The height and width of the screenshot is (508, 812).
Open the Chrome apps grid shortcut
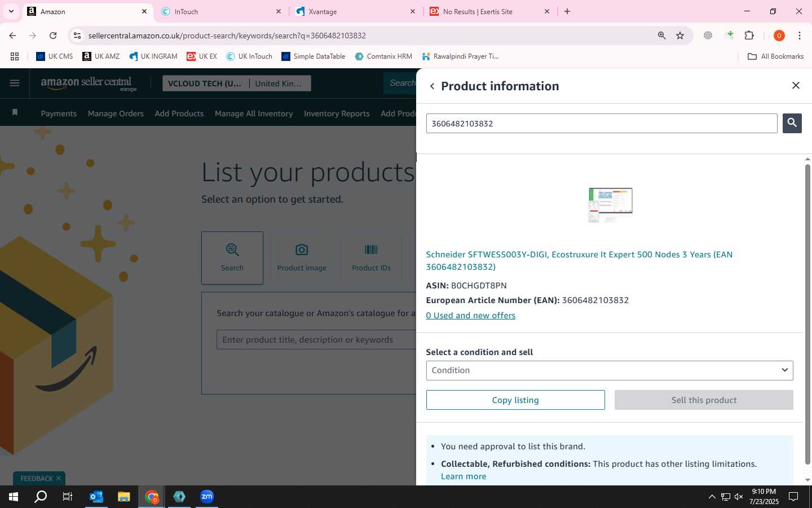pos(15,56)
